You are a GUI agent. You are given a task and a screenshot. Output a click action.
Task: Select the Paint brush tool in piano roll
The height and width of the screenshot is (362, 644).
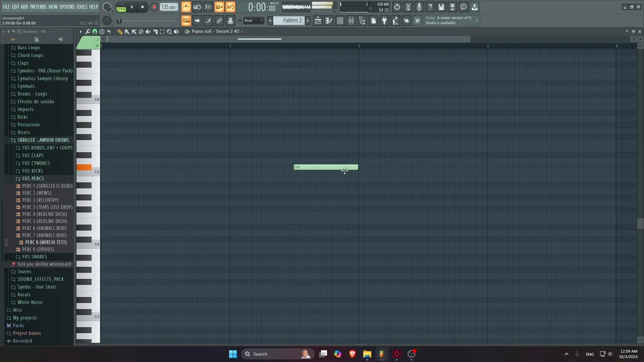(x=127, y=32)
